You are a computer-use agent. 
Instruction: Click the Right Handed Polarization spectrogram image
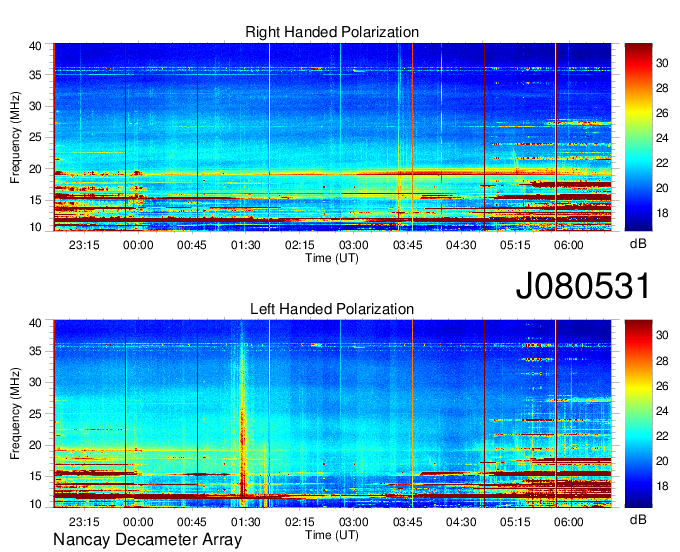332,137
